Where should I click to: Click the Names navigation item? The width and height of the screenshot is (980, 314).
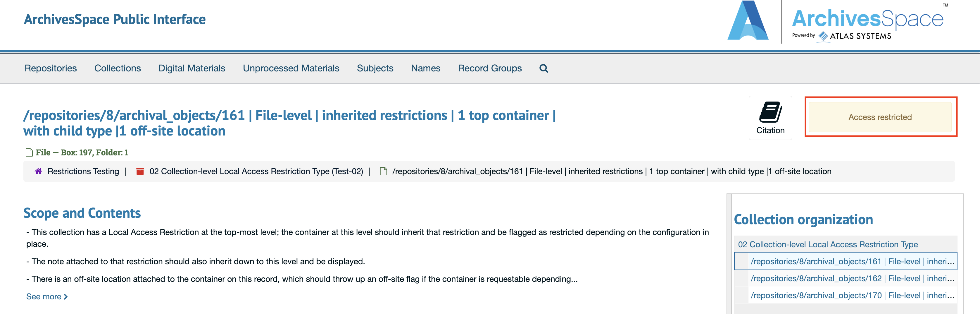(x=425, y=68)
